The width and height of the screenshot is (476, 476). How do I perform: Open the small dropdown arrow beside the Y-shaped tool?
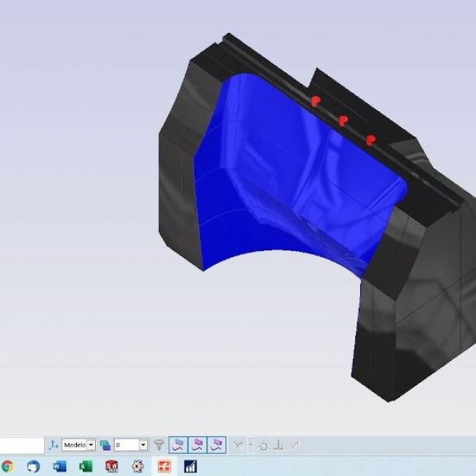[249, 445]
